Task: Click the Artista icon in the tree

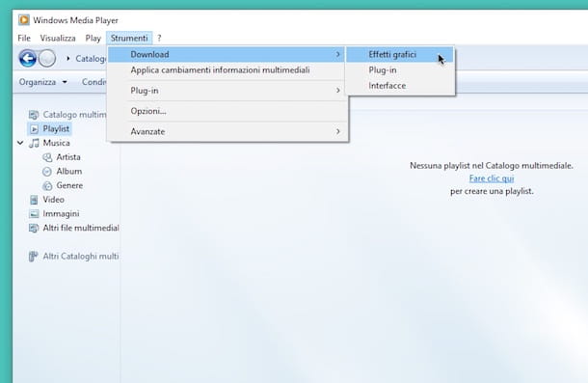Action: (x=47, y=157)
